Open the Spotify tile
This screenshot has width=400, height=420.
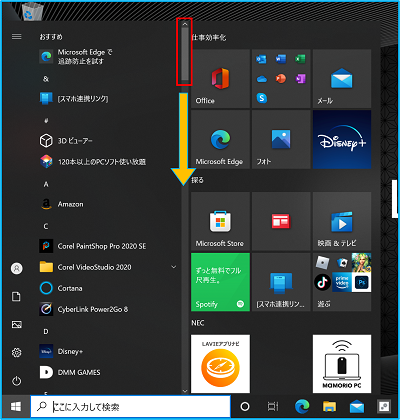(x=220, y=282)
